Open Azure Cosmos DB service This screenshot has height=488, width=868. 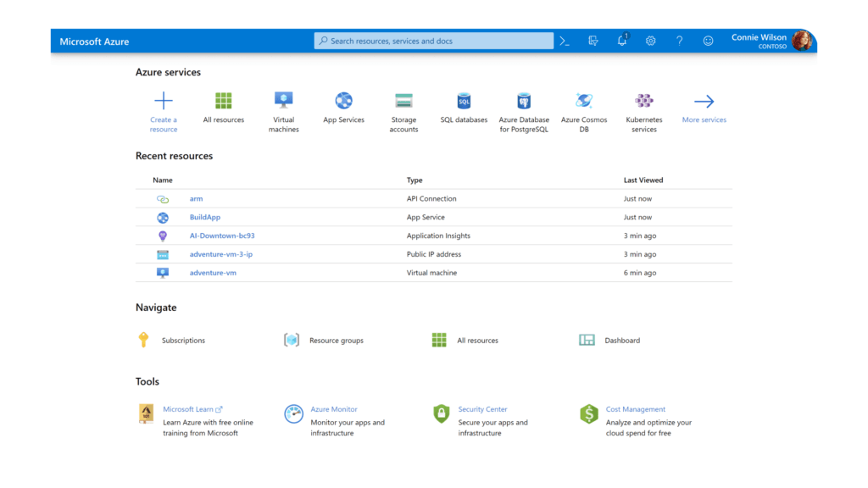click(584, 101)
